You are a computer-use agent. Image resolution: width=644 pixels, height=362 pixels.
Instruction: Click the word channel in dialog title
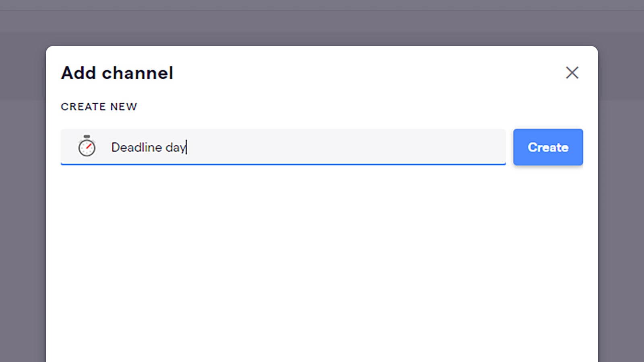point(138,73)
